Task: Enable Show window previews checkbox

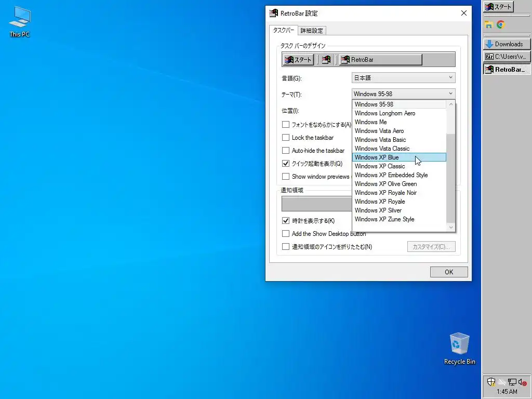Action: (x=286, y=177)
